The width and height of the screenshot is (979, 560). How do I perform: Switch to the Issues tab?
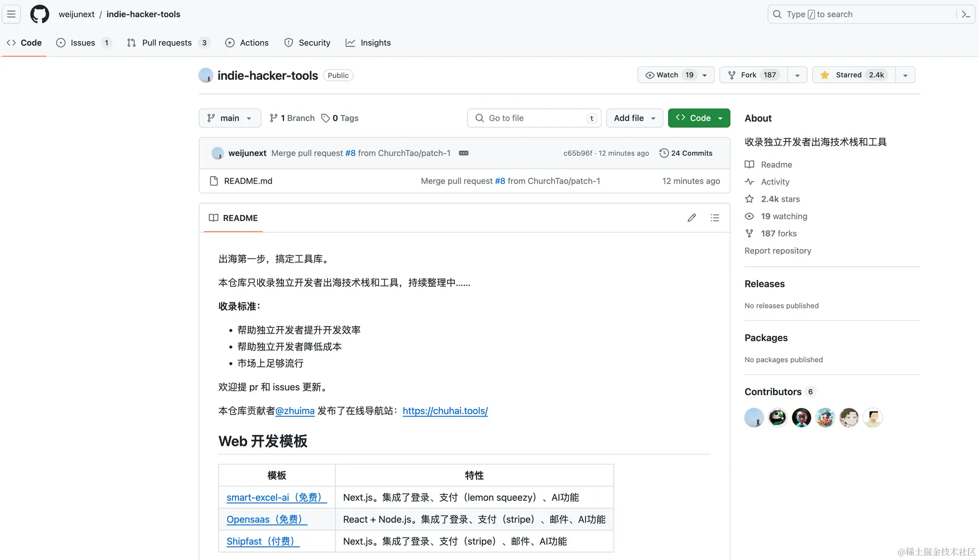[84, 43]
